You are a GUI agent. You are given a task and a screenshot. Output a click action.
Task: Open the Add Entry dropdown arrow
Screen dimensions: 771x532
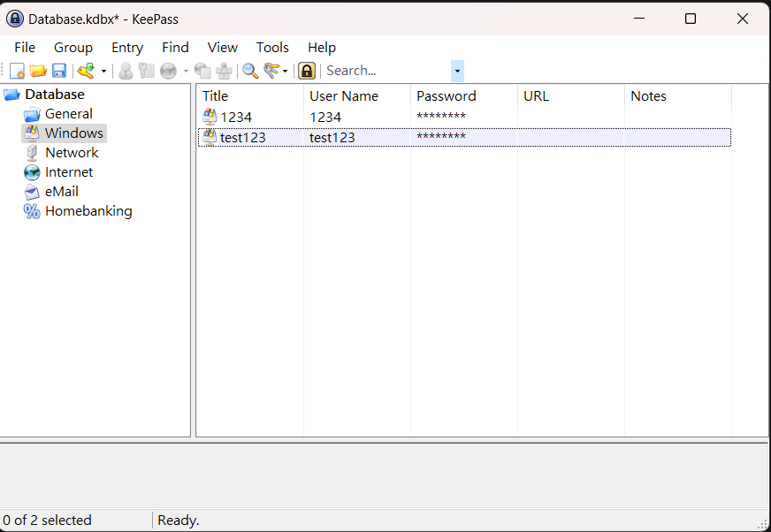[x=103, y=71]
